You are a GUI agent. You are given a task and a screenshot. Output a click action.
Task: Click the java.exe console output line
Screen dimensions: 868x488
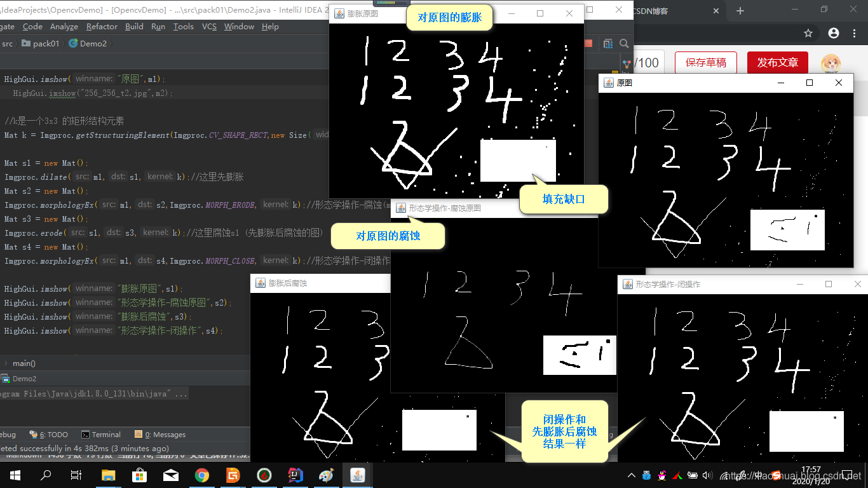94,394
